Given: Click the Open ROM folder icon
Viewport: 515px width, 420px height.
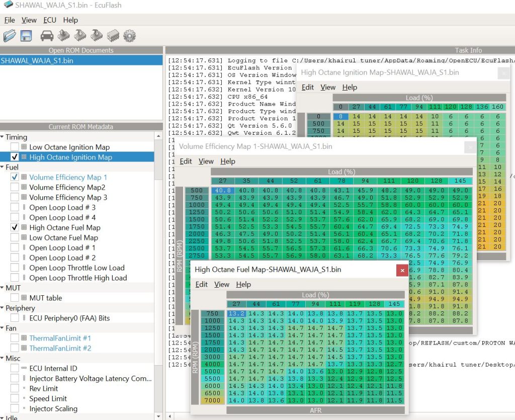Looking at the screenshot, I should 10,36.
